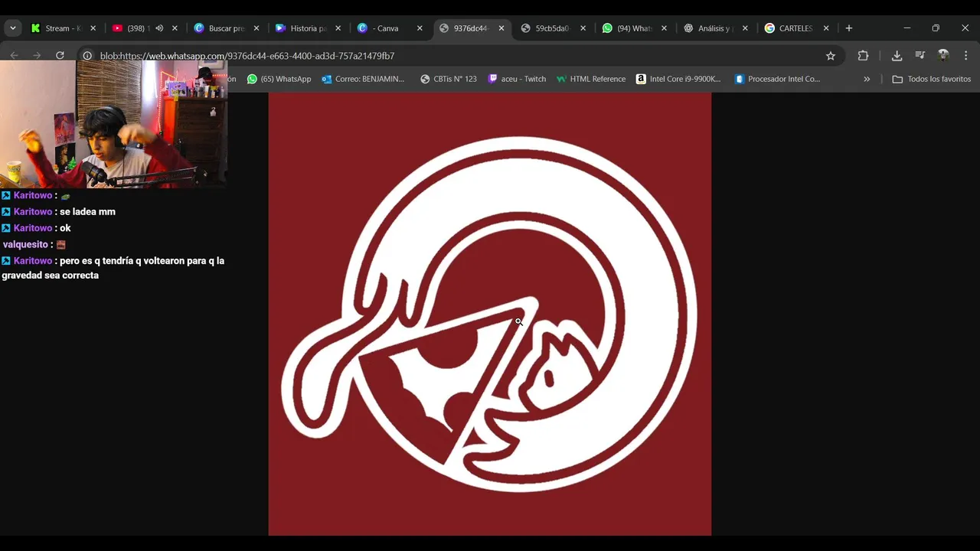Click the username valquesito in chat
Screen dimensions: 980x551
(25, 245)
